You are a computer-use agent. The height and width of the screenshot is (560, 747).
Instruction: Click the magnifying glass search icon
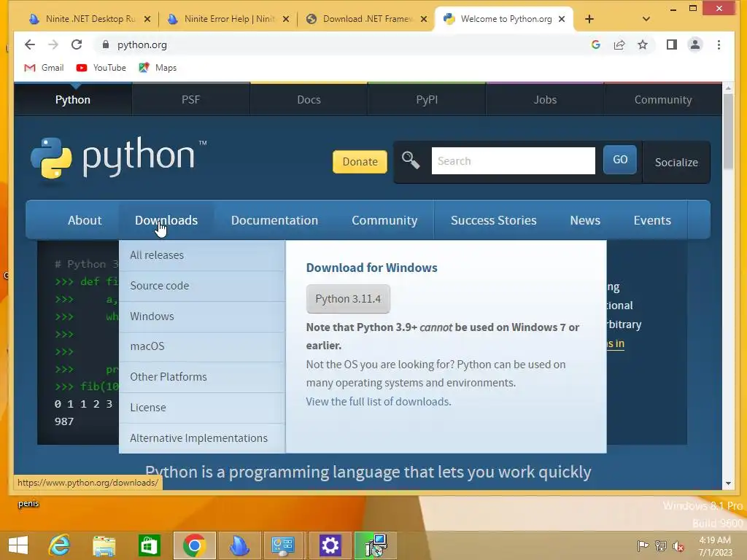[x=411, y=160]
